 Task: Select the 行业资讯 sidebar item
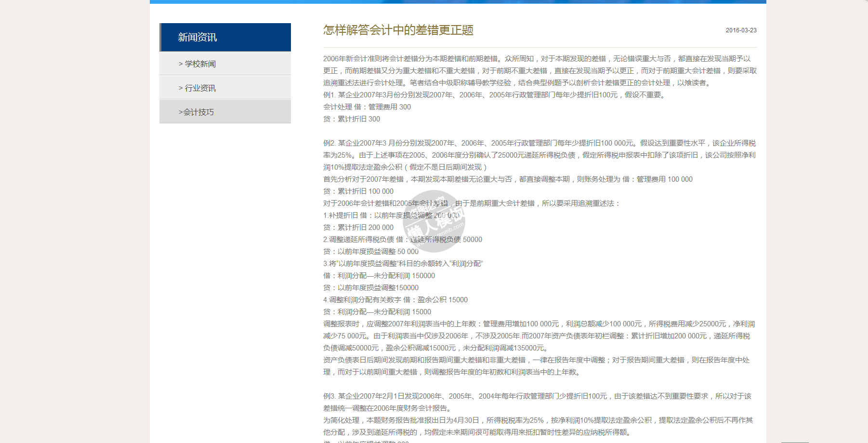197,88
